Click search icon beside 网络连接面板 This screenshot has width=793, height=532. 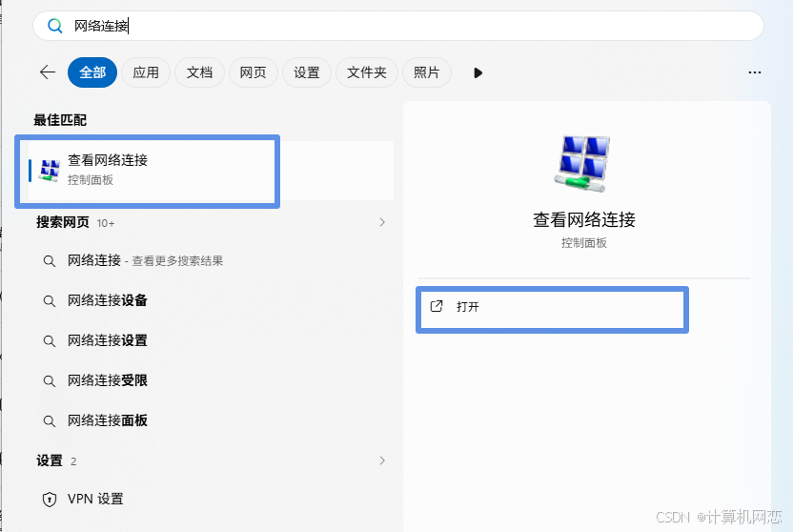49,421
